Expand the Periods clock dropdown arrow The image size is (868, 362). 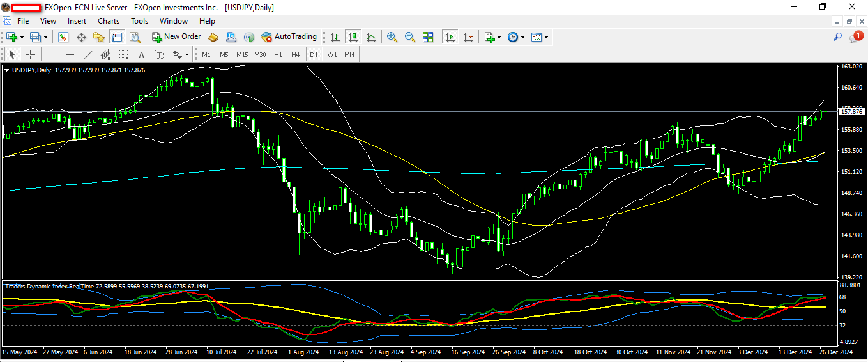(522, 37)
